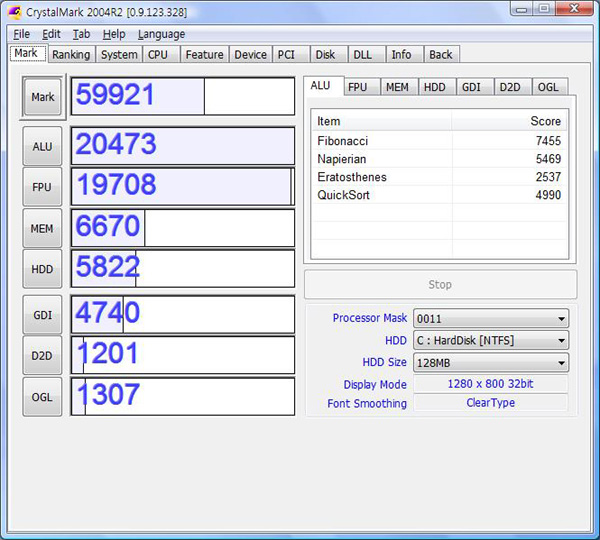Viewport: 600px width, 540px height.
Task: Select the Mark tab in main tab row
Action: pyautogui.click(x=26, y=53)
